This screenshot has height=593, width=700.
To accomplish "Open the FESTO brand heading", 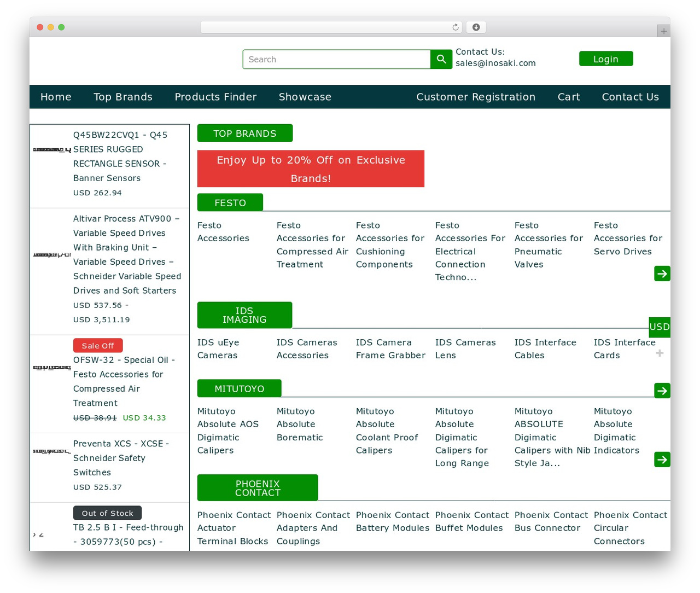I will [230, 202].
